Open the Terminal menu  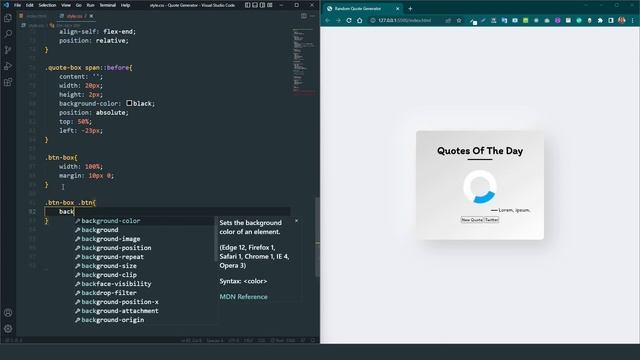(107, 5)
